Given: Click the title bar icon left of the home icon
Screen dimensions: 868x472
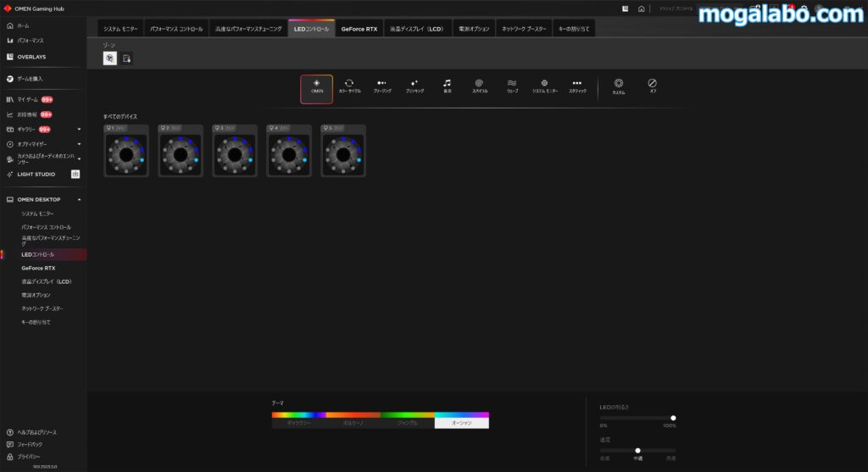Looking at the screenshot, I should 625,8.
